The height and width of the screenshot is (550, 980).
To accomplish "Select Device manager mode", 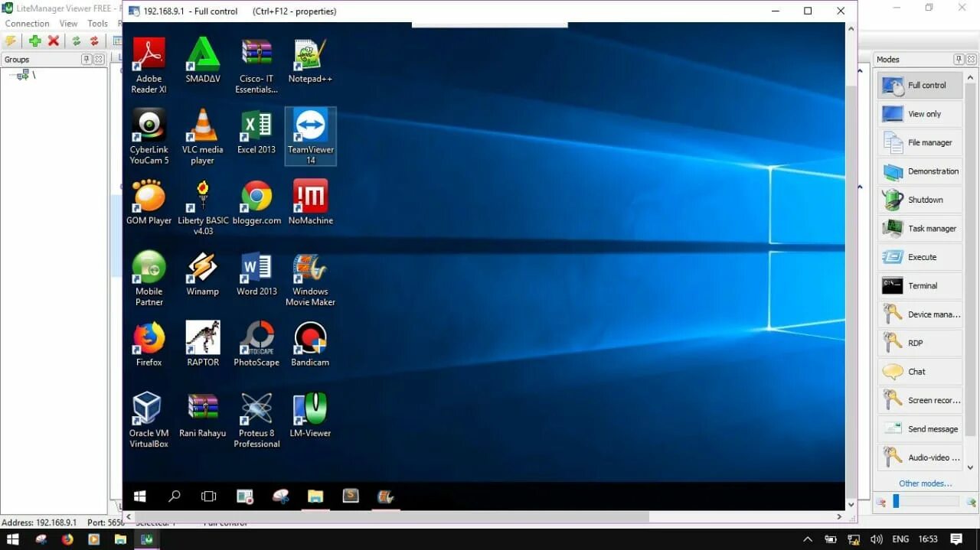I will (920, 314).
